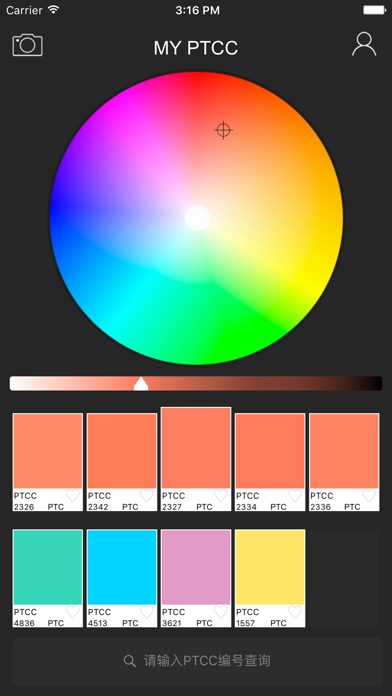
Task: Favorite the PTCC 2327 swatch heart
Action: click(x=221, y=495)
